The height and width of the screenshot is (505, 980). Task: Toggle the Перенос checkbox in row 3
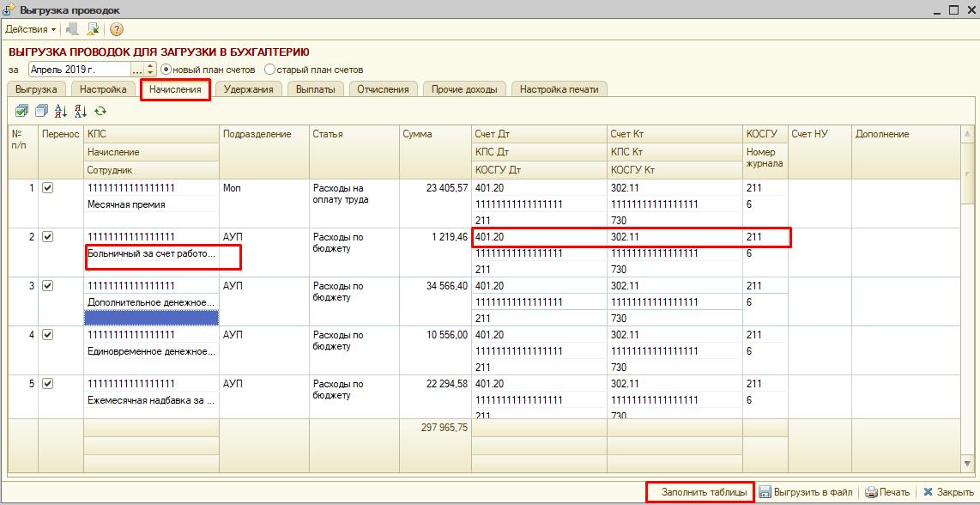[x=48, y=286]
